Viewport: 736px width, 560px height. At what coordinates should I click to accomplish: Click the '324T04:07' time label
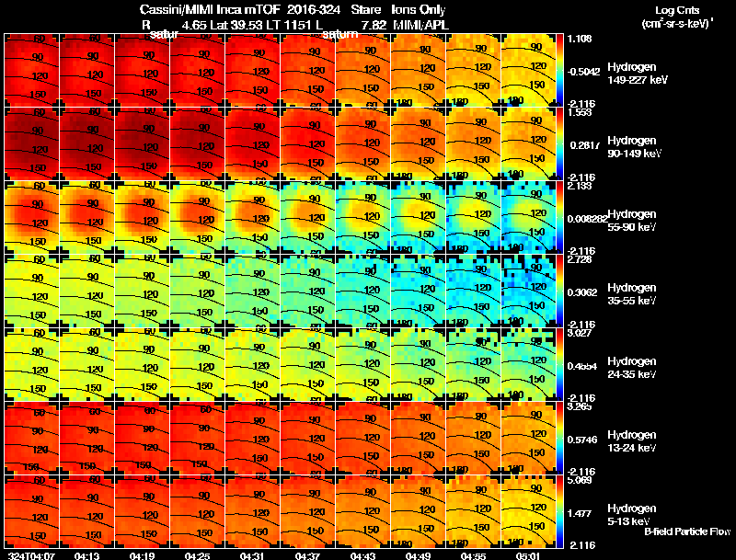32,555
